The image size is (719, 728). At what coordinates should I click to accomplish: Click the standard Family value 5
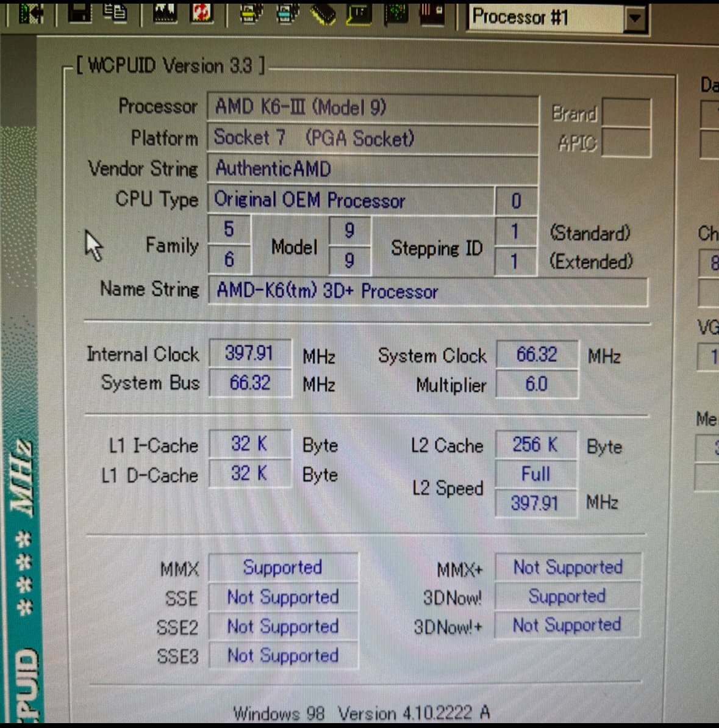(229, 229)
